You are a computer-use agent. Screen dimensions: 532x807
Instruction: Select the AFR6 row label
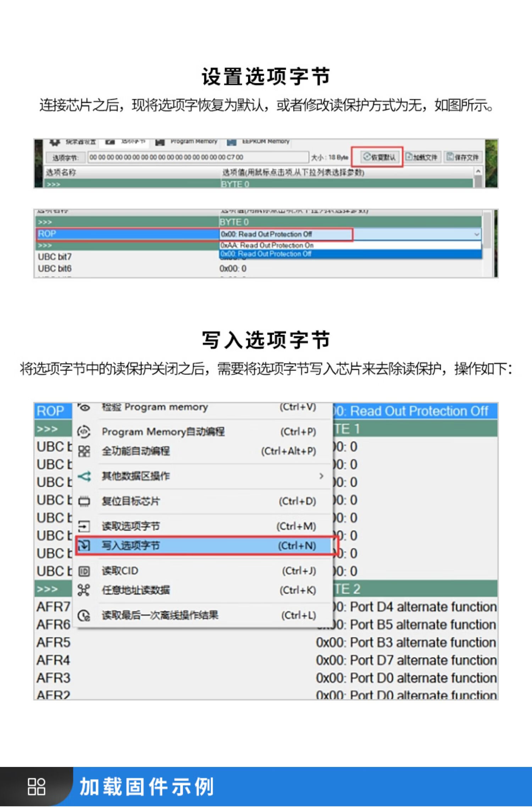54,625
